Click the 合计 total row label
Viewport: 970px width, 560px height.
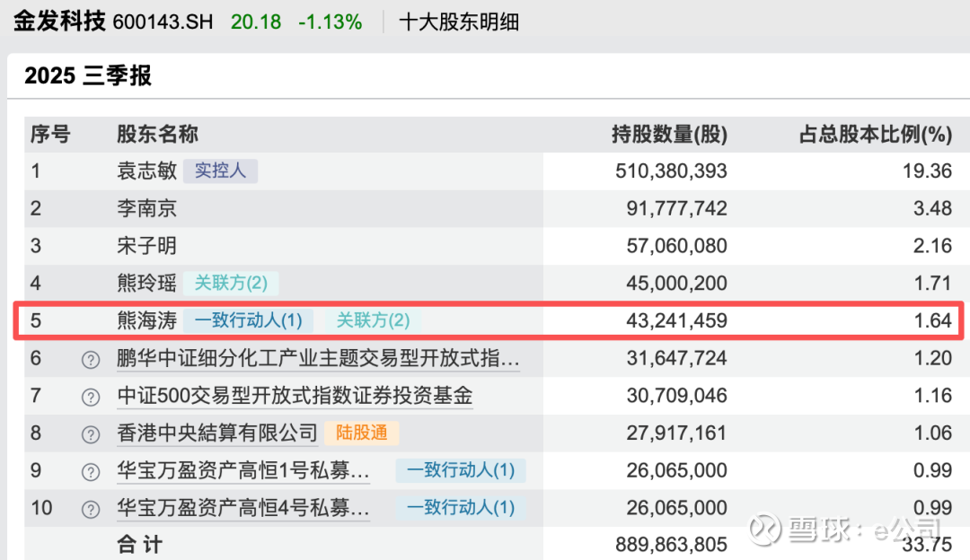click(x=140, y=545)
